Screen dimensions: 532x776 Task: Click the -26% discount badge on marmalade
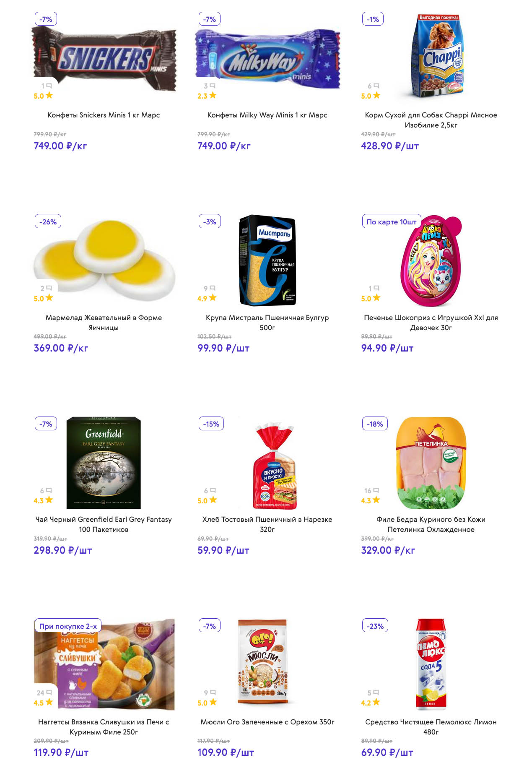point(48,221)
